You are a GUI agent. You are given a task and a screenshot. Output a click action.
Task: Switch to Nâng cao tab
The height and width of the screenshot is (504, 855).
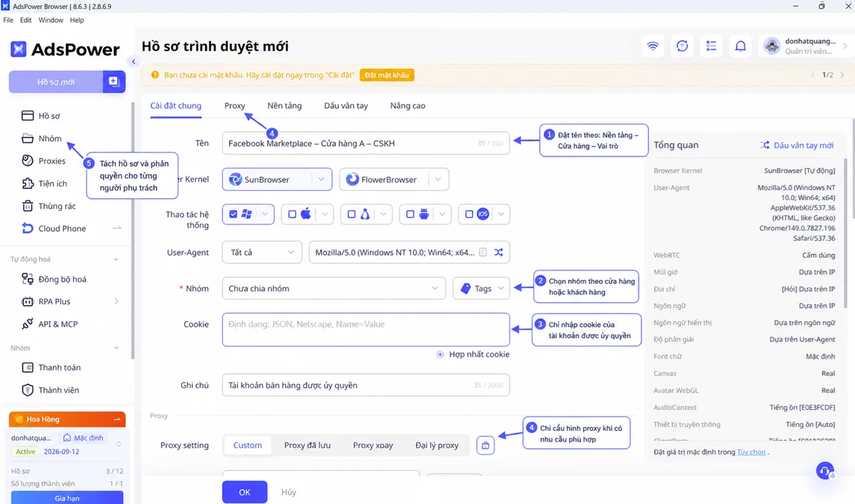(408, 106)
